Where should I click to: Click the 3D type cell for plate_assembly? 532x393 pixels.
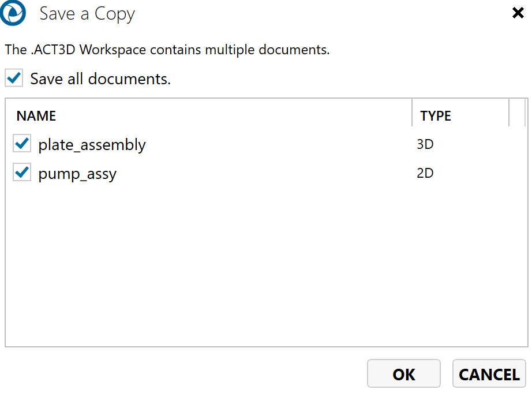pyautogui.click(x=425, y=144)
